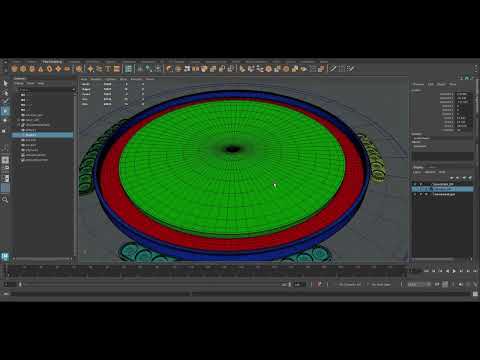
Task: Click the play forwards button
Action: pyautogui.click(x=455, y=271)
